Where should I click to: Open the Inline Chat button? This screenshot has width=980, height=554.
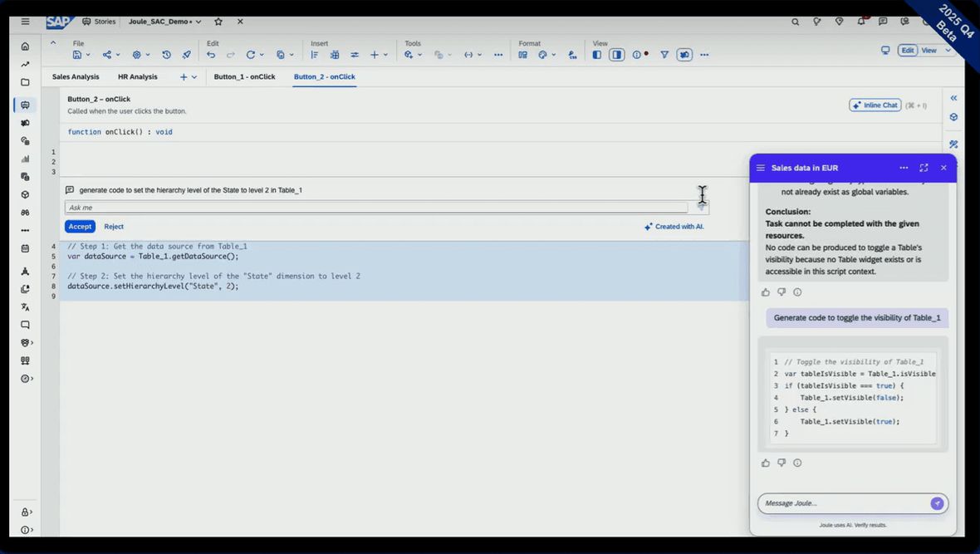(875, 105)
